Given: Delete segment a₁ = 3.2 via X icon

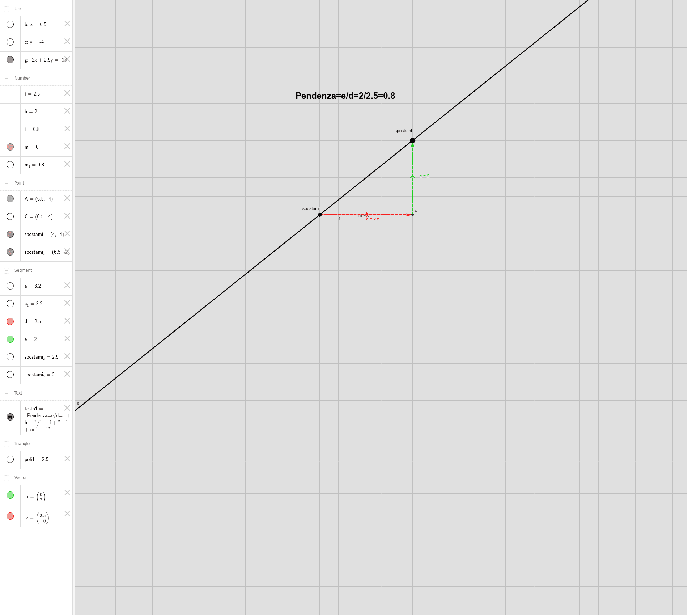Looking at the screenshot, I should click(x=67, y=303).
